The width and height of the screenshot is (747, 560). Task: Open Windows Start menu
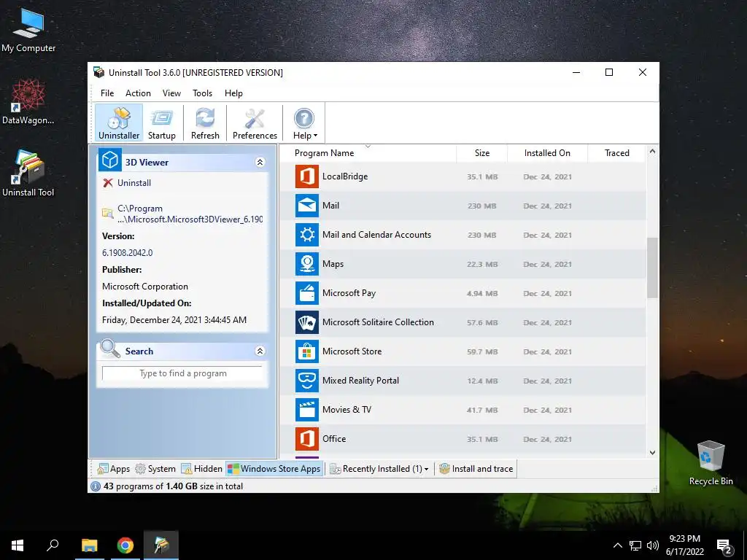(18, 545)
